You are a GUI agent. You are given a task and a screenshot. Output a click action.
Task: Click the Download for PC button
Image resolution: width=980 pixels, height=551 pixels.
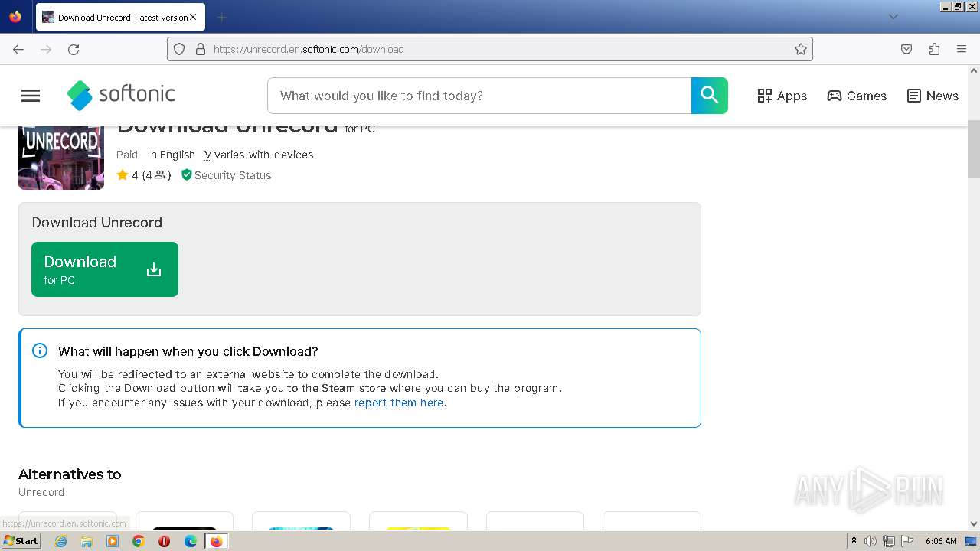point(105,269)
